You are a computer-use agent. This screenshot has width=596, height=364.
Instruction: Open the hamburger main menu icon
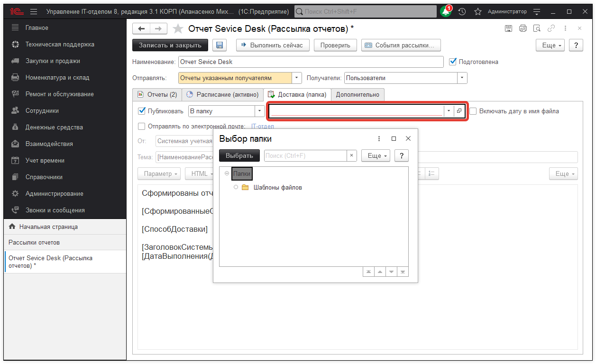tap(33, 11)
